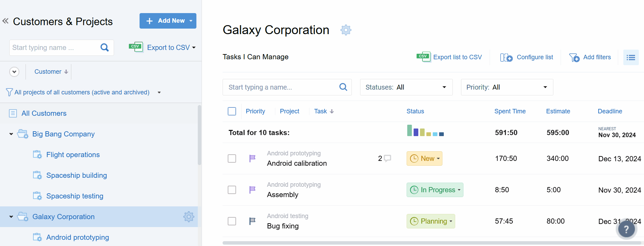Click the Spaceship building project icon
Screen dimensions: 644x246
point(37,175)
